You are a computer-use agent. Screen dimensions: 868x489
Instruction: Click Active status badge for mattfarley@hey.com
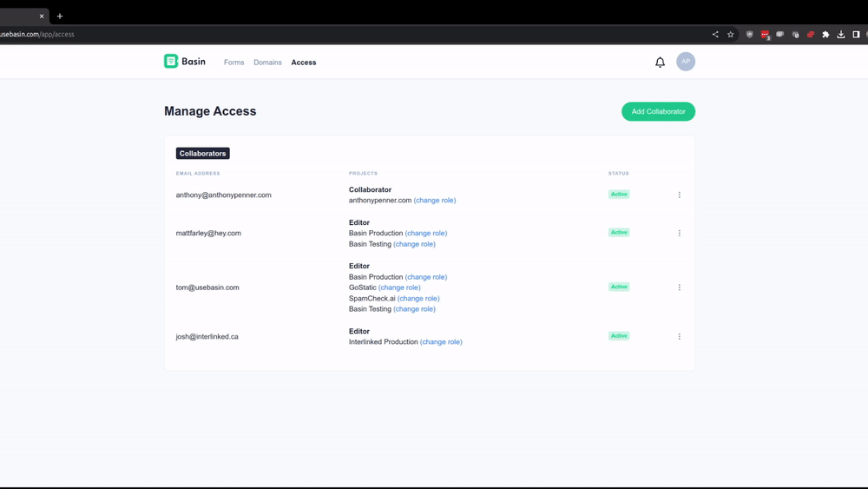coord(619,233)
